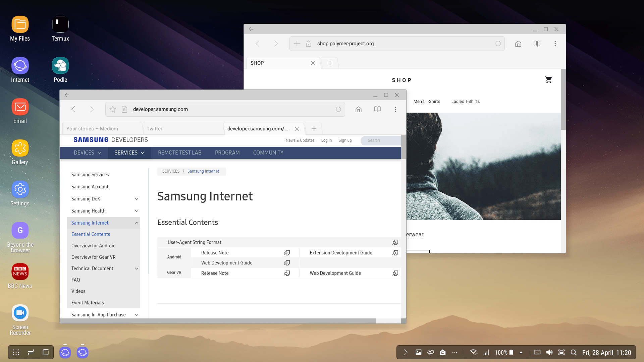This screenshot has height=362, width=644.
Task: Open bookmarks in the shop.polymer-project.org window
Action: click(x=537, y=44)
